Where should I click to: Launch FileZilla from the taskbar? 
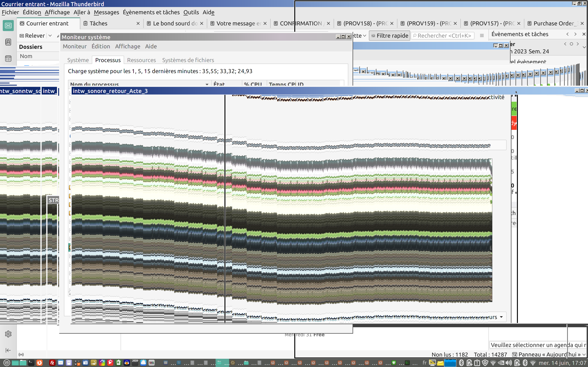(x=52, y=363)
